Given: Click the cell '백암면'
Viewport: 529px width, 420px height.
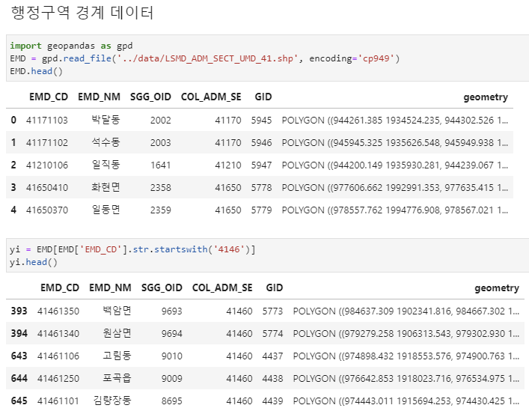Looking at the screenshot, I should pyautogui.click(x=117, y=311).
